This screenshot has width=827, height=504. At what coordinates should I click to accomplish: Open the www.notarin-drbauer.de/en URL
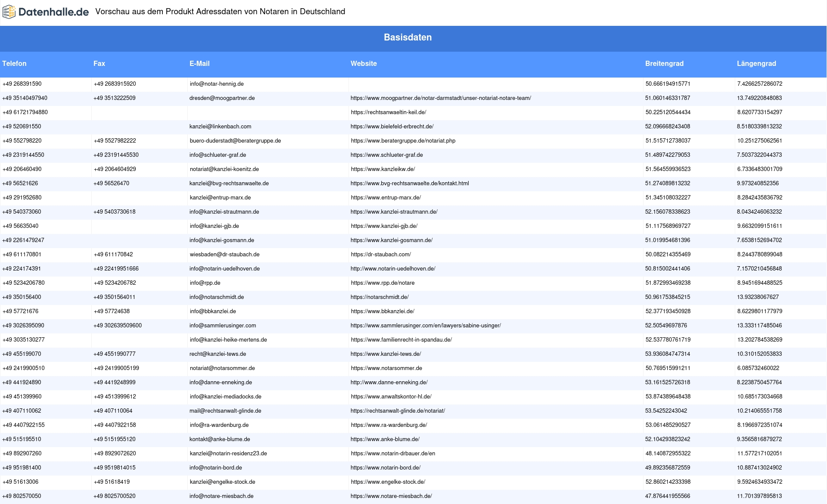coord(393,454)
